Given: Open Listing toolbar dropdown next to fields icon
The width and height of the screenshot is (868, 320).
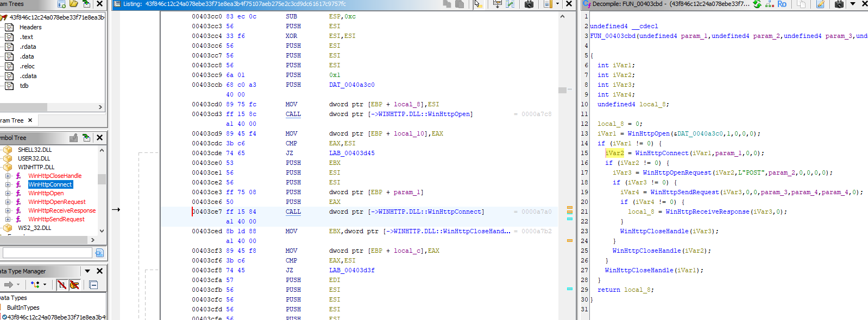Looking at the screenshot, I should (557, 4).
